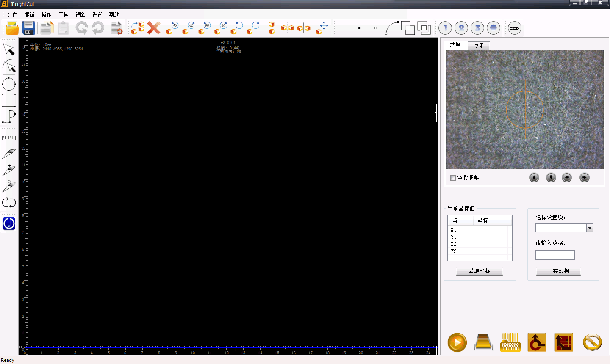Click the CCD camera button in toolbar
This screenshot has height=364, width=610.
(514, 28)
